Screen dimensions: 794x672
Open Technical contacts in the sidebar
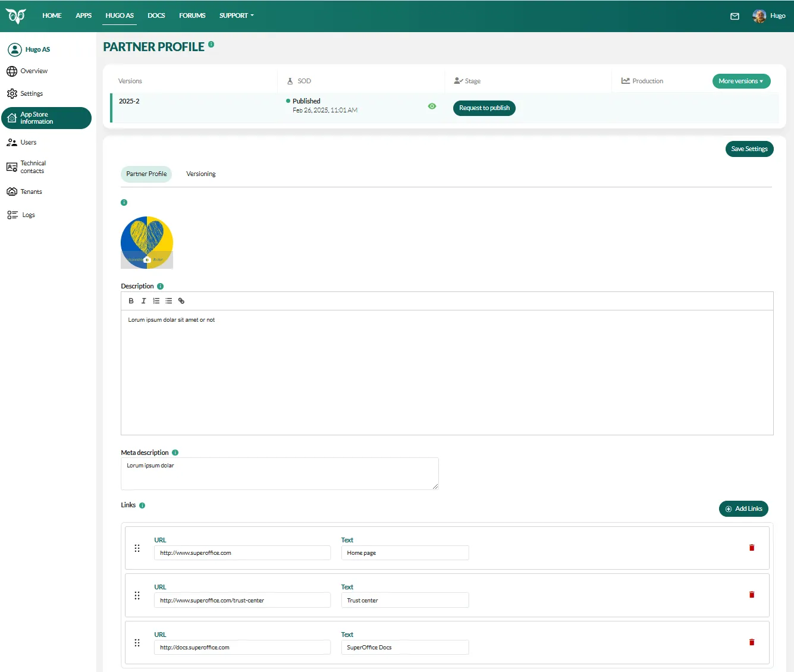click(33, 167)
